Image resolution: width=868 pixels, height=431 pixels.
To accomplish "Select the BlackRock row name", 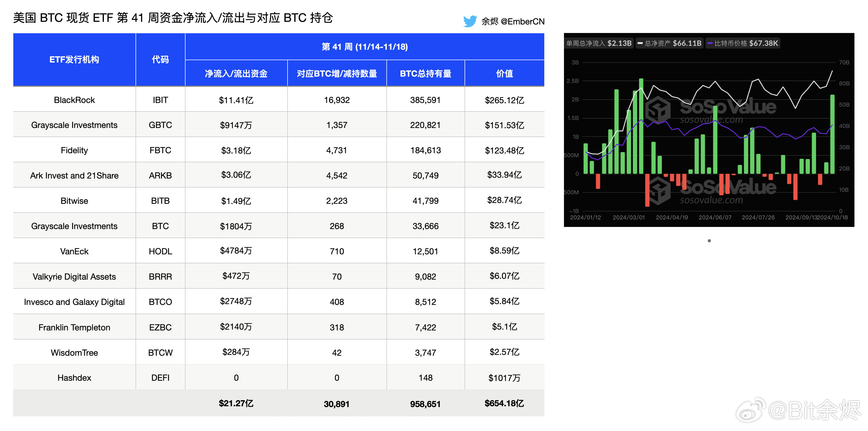I will [x=74, y=100].
